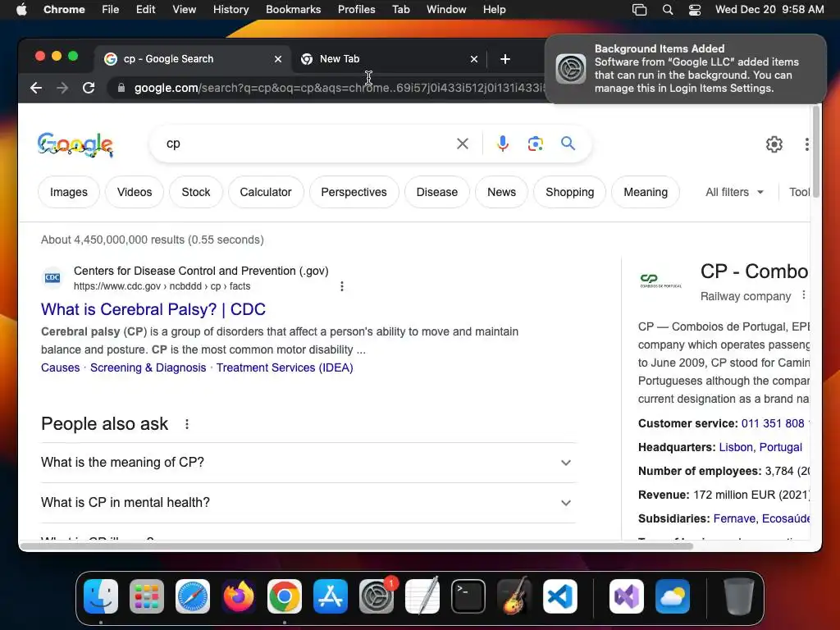Follow the Screening & Diagnosis sitelink
The width and height of the screenshot is (840, 630).
pyautogui.click(x=148, y=368)
